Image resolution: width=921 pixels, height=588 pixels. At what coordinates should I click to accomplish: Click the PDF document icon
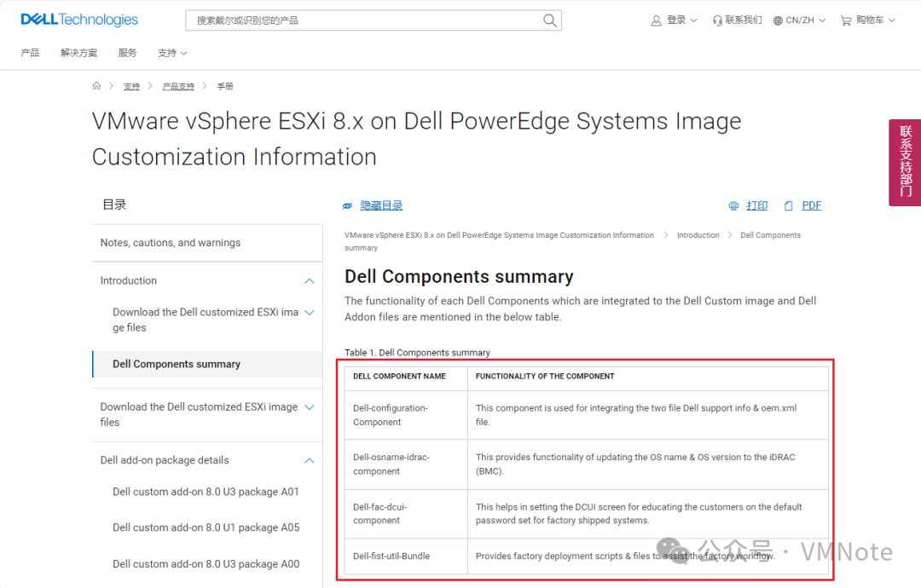point(789,206)
